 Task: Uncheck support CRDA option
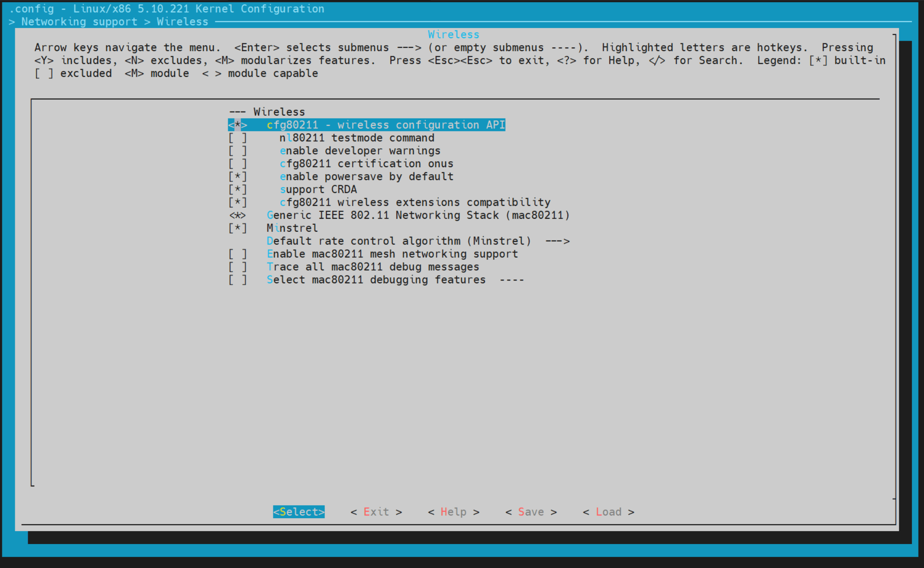click(237, 189)
